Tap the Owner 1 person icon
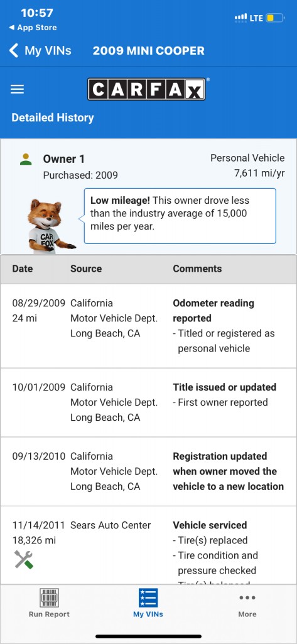The width and height of the screenshot is (297, 644). click(x=26, y=159)
